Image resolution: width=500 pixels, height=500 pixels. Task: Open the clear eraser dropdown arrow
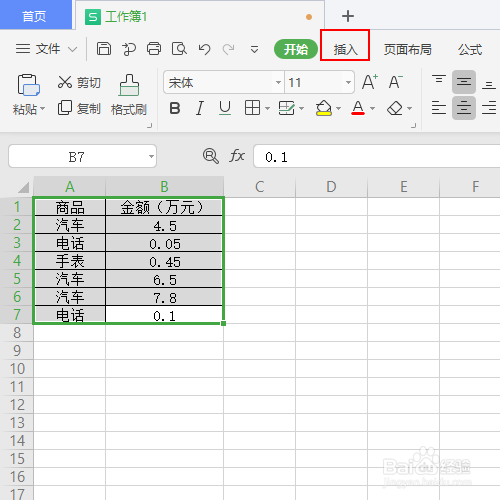click(410, 108)
